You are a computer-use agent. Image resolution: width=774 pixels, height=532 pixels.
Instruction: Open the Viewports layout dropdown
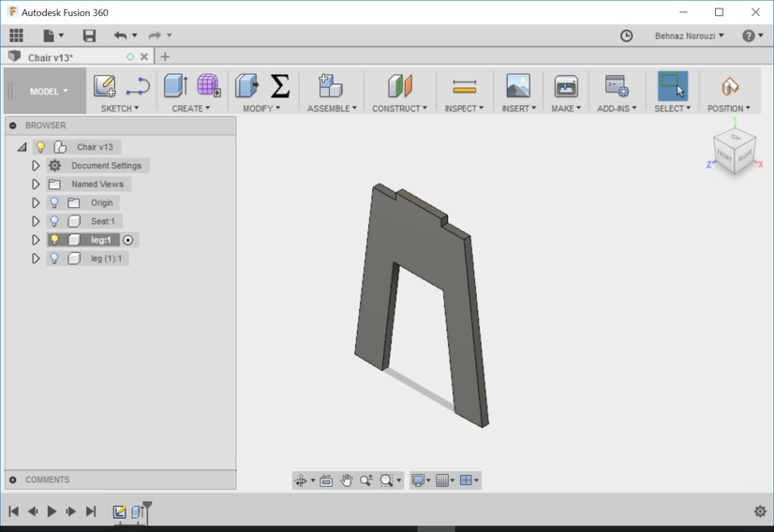(469, 480)
